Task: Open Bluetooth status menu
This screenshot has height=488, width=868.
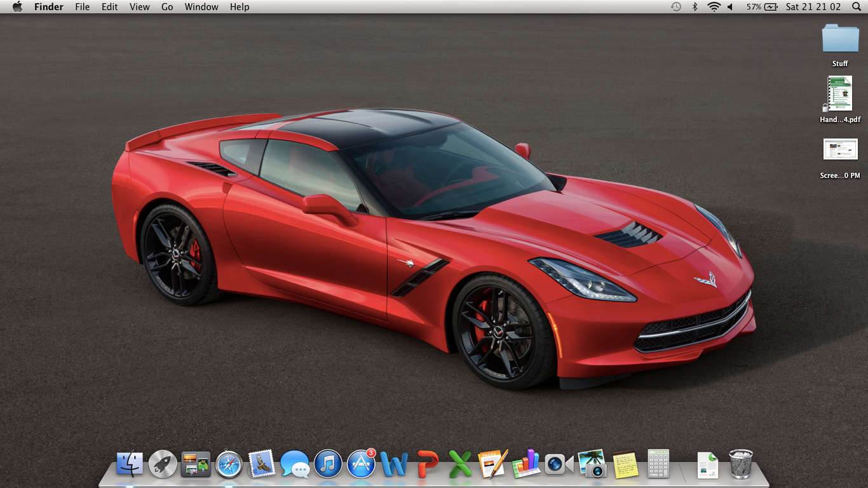Action: click(x=695, y=7)
